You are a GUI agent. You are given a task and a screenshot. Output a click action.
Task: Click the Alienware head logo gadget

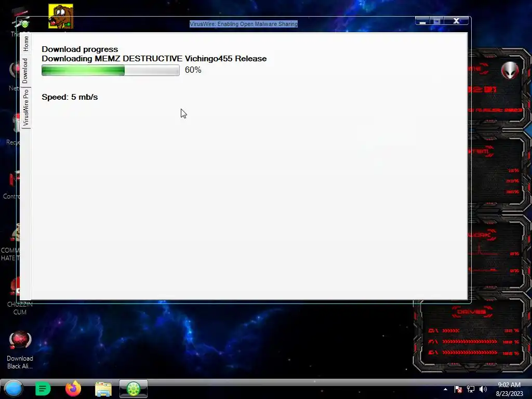point(510,70)
